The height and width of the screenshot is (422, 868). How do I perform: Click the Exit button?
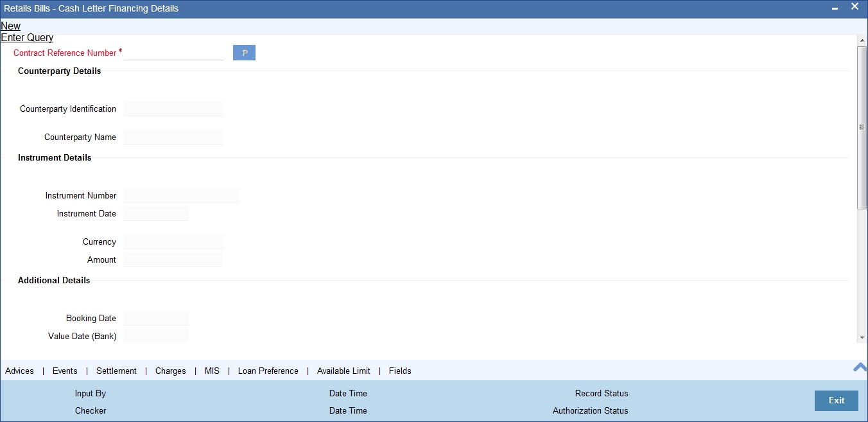click(837, 400)
